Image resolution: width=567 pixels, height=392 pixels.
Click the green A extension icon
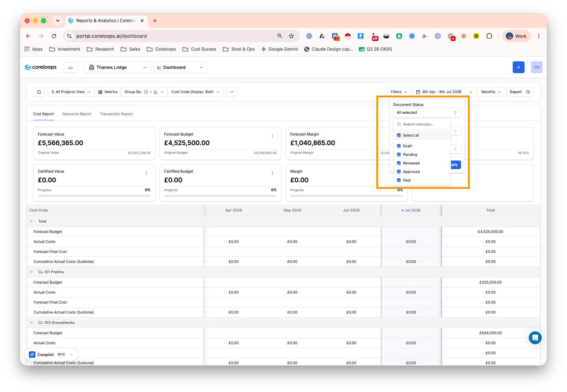pyautogui.click(x=399, y=36)
